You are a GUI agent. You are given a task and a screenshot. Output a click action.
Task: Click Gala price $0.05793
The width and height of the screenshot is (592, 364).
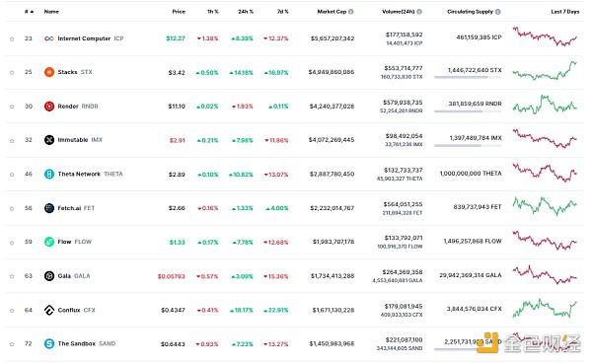tap(172, 276)
